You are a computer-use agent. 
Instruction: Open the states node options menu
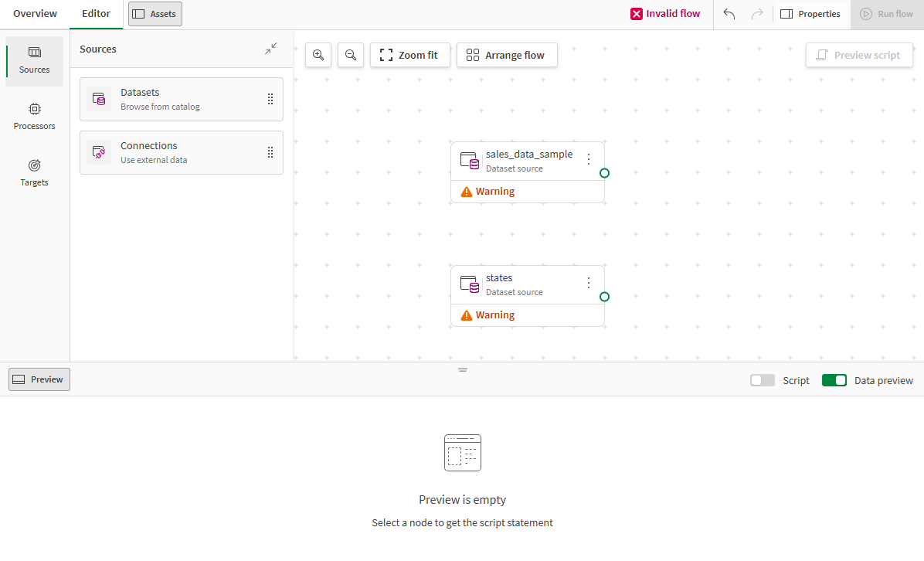click(589, 283)
